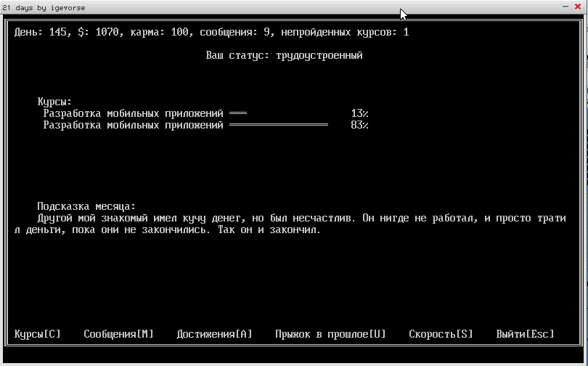
Task: Exit the game with Выйти[Esc]
Action: pyautogui.click(x=525, y=334)
